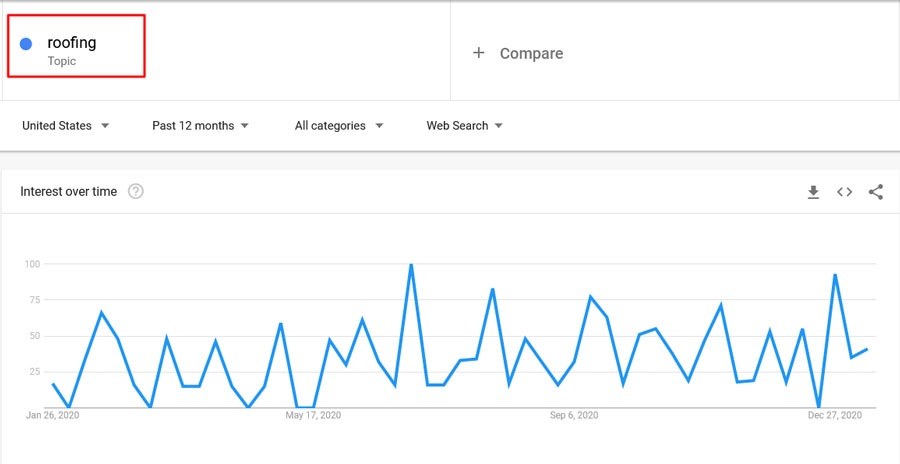The image size is (900, 464).
Task: Click the Sep 6, 2020 date label
Action: pyautogui.click(x=574, y=416)
